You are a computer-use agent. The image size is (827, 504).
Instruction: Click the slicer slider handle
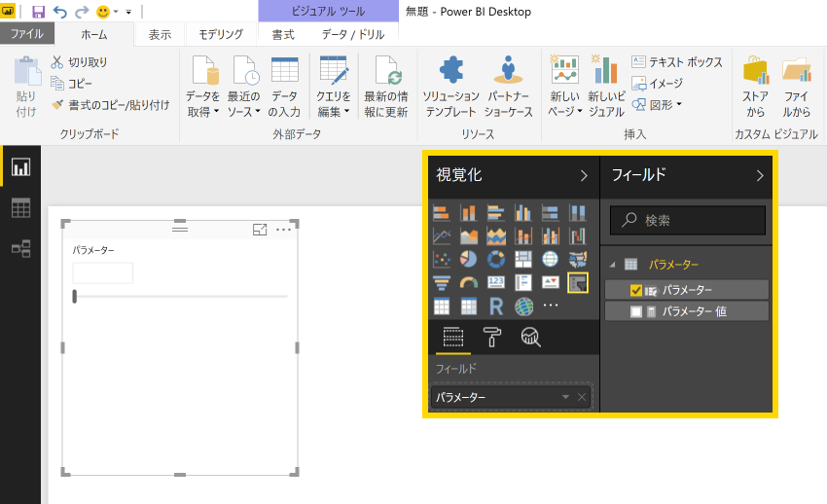point(74,297)
